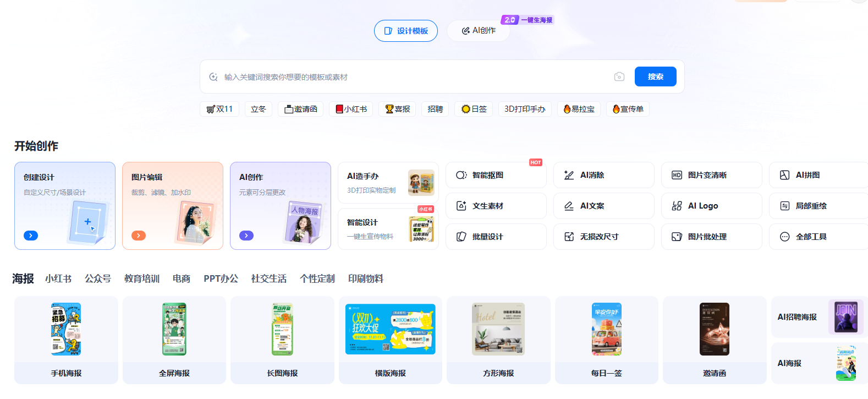Viewport: 868px width, 399px height.
Task: Switch to the 小红书 category tab
Action: (58, 278)
